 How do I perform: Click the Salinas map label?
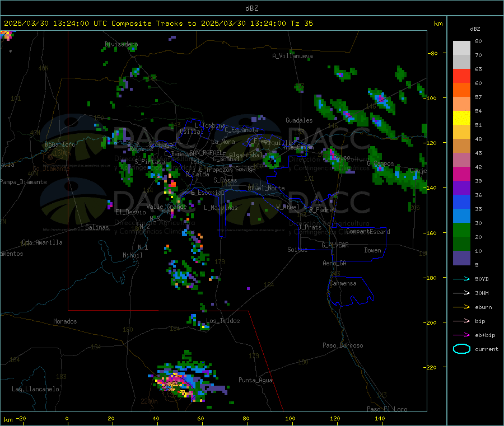[x=97, y=227]
